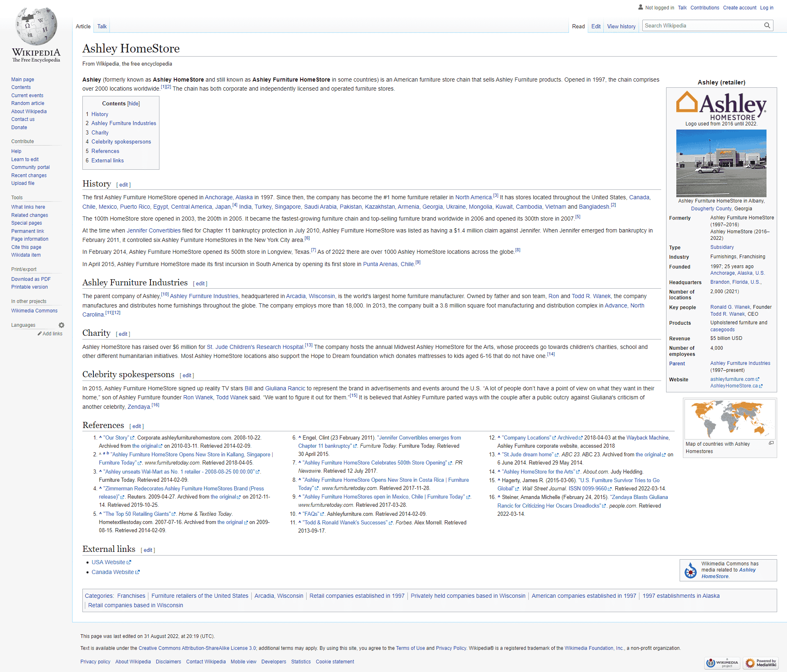Hide the Contents table
The height and width of the screenshot is (672, 787).
pos(134,104)
